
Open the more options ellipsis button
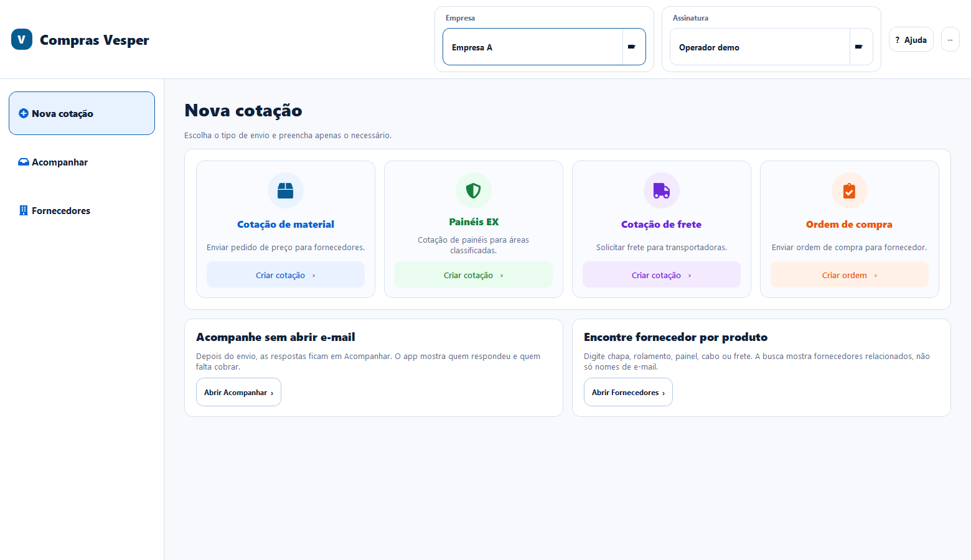950,39
